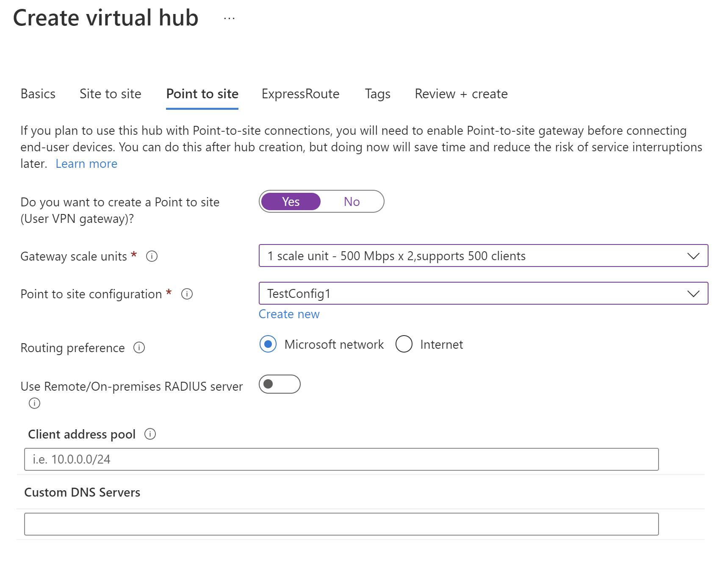Set Point to site gateway creation to No
Screen dimensions: 728x586
[x=352, y=201]
